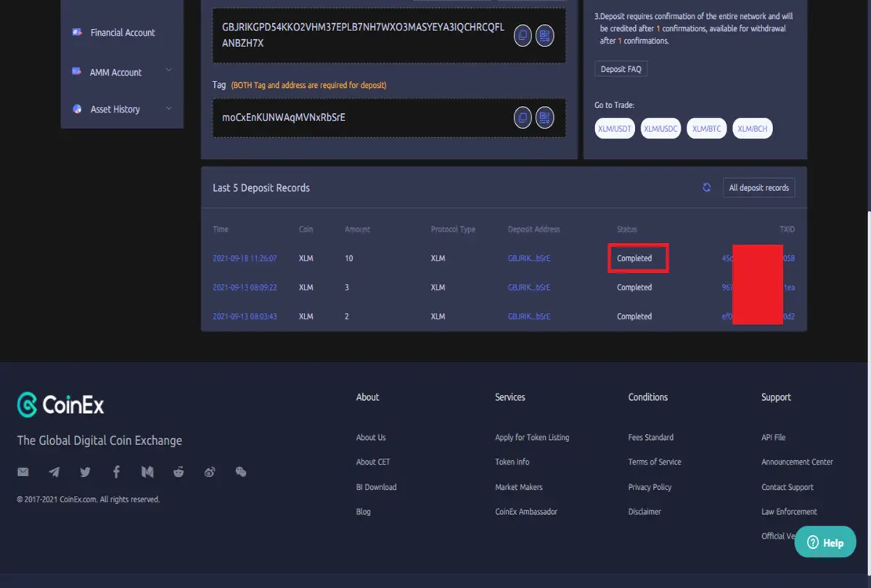Copy the deposit tag with copy icon
The width and height of the screenshot is (871, 588).
pyautogui.click(x=523, y=117)
